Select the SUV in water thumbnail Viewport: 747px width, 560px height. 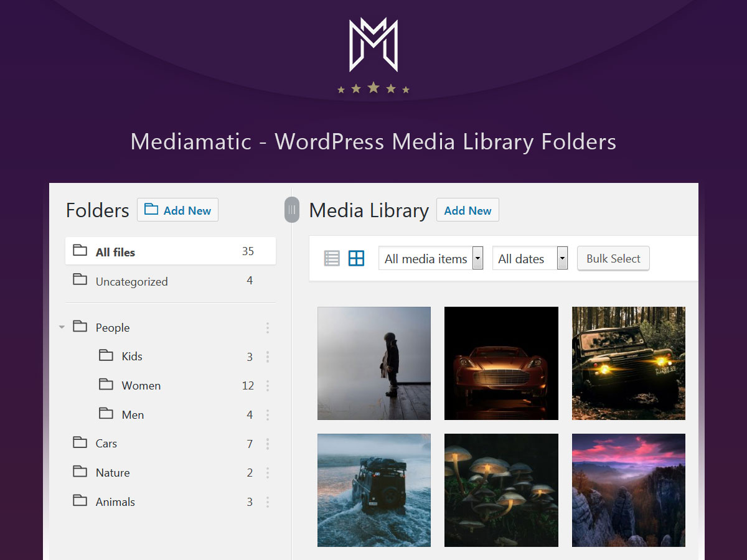point(374,490)
